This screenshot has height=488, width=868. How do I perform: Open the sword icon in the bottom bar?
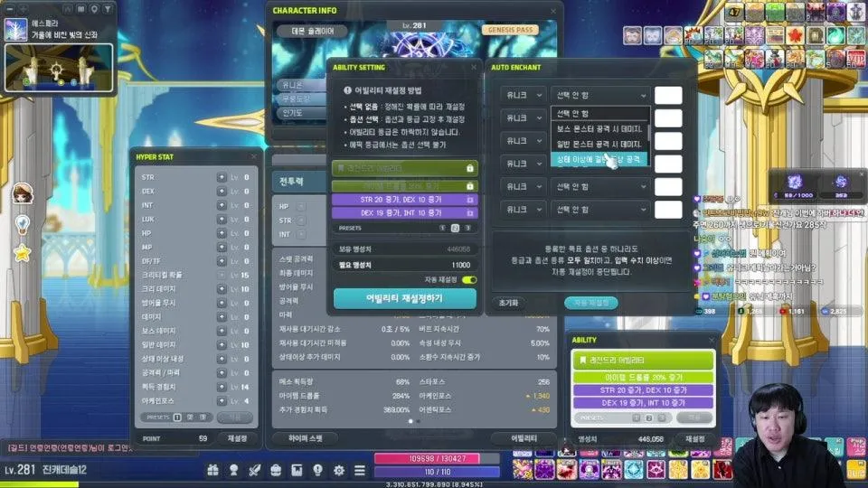pyautogui.click(x=255, y=470)
